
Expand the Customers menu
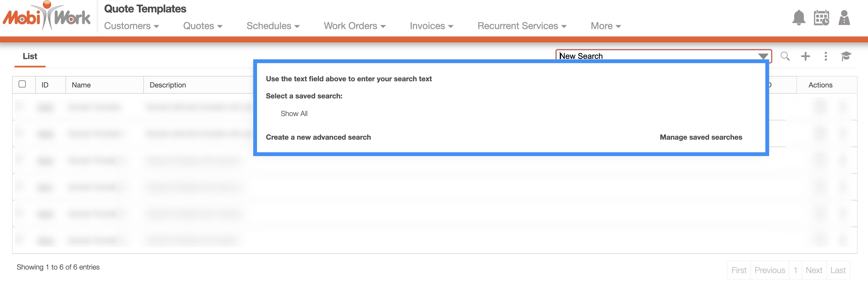pos(131,26)
